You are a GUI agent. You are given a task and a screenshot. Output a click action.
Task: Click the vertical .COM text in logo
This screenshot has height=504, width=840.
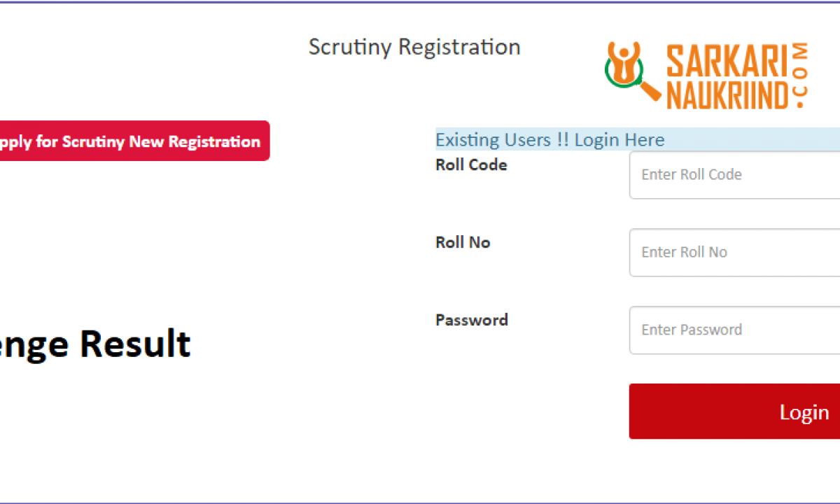pyautogui.click(x=802, y=76)
